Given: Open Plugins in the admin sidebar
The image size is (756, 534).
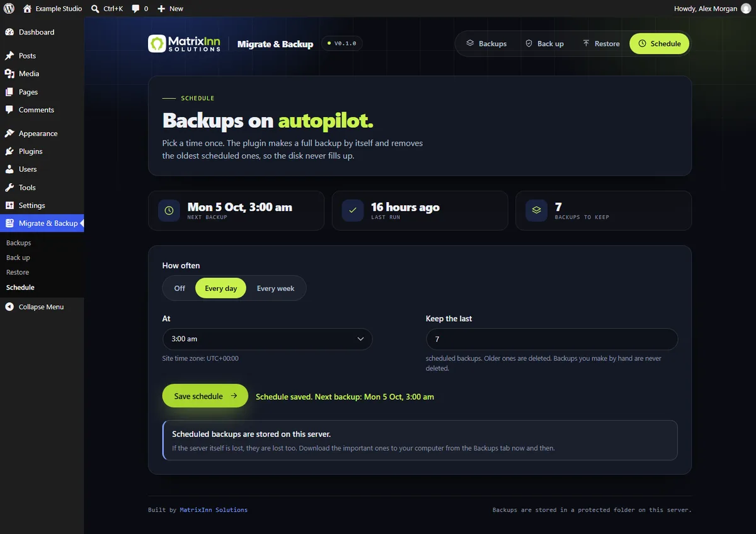Looking at the screenshot, I should tap(42, 151).
